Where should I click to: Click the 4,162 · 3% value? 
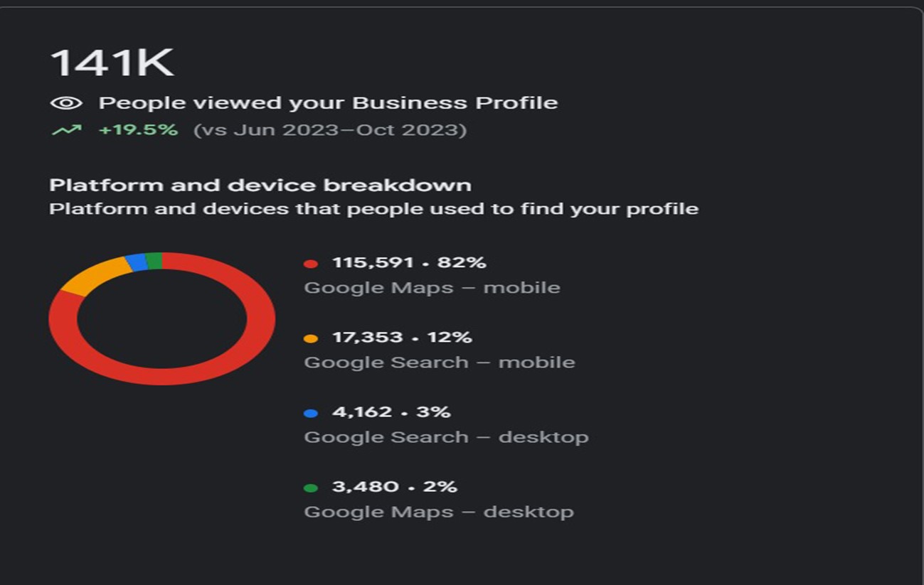coord(391,412)
